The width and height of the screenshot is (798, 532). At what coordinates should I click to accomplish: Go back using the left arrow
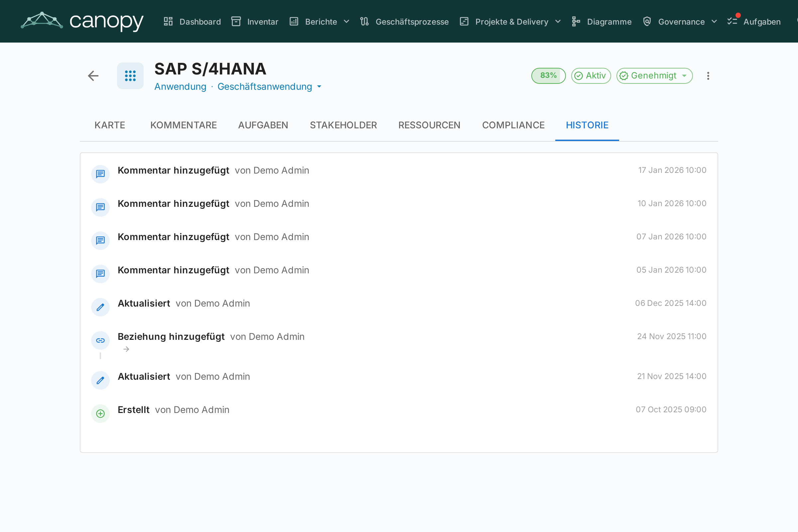[x=93, y=76]
